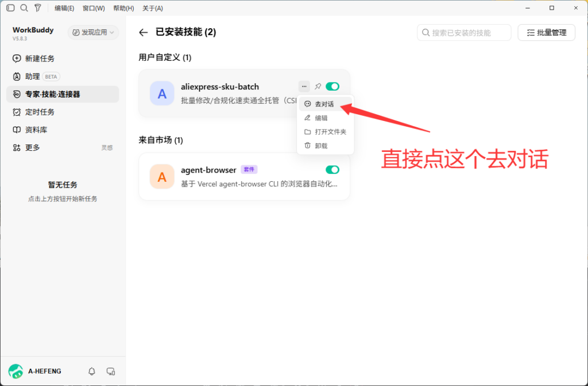Image resolution: width=588 pixels, height=386 pixels.
Task: Toggle the sidebar panel icon
Action: pyautogui.click(x=10, y=8)
